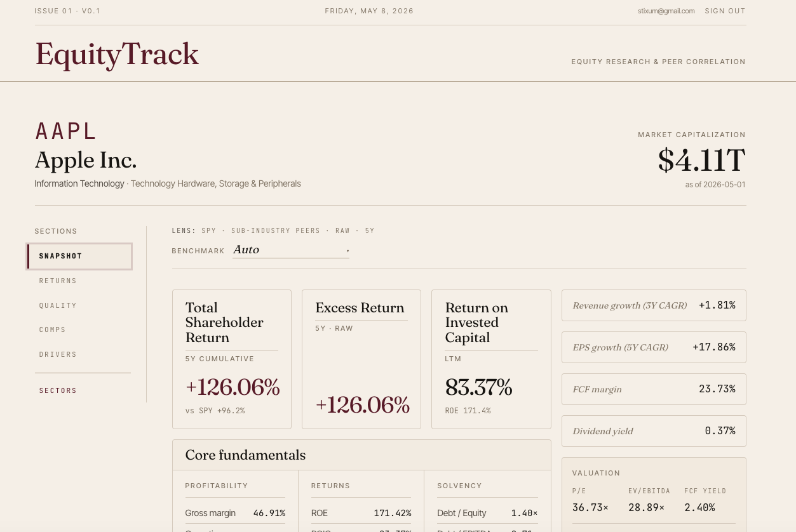Click the Apple Inc. company name
The height and width of the screenshot is (532, 796).
pyautogui.click(x=86, y=160)
